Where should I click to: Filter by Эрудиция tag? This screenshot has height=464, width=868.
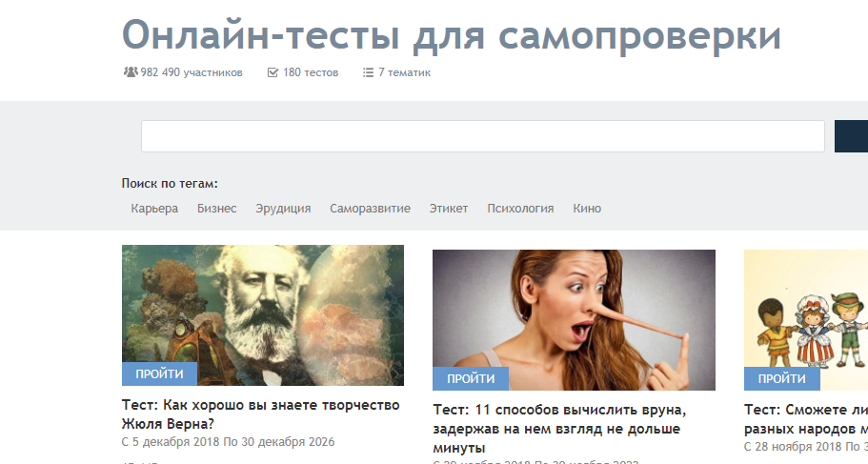283,209
